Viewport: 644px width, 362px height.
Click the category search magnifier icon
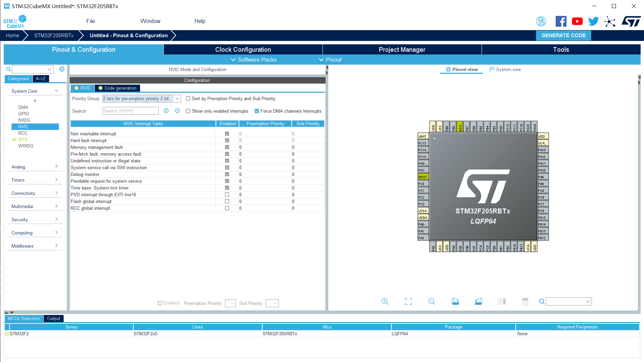point(8,69)
